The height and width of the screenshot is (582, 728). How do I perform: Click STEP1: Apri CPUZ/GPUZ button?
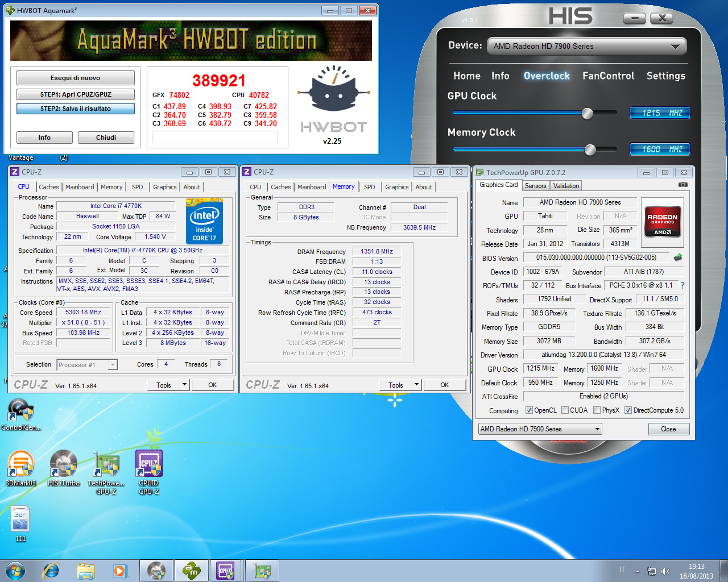(75, 94)
